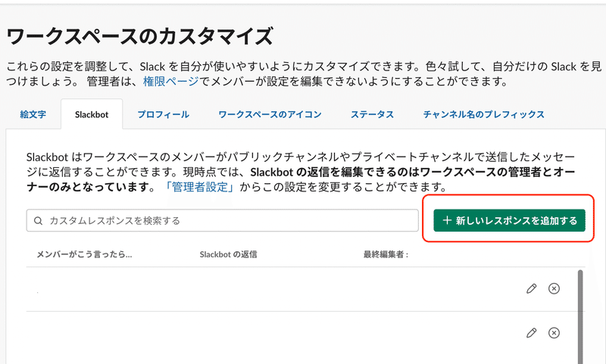Open the 絵文字 tab
Image resolution: width=606 pixels, height=364 pixels.
click(33, 114)
